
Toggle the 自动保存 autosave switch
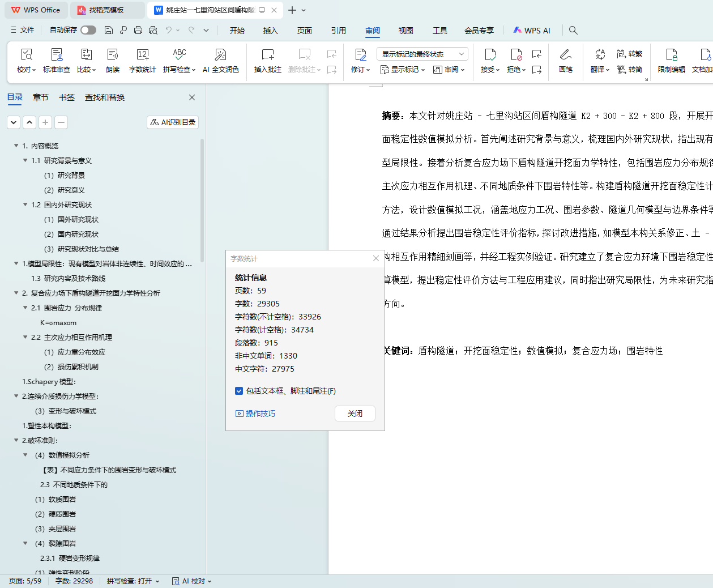[x=88, y=30]
